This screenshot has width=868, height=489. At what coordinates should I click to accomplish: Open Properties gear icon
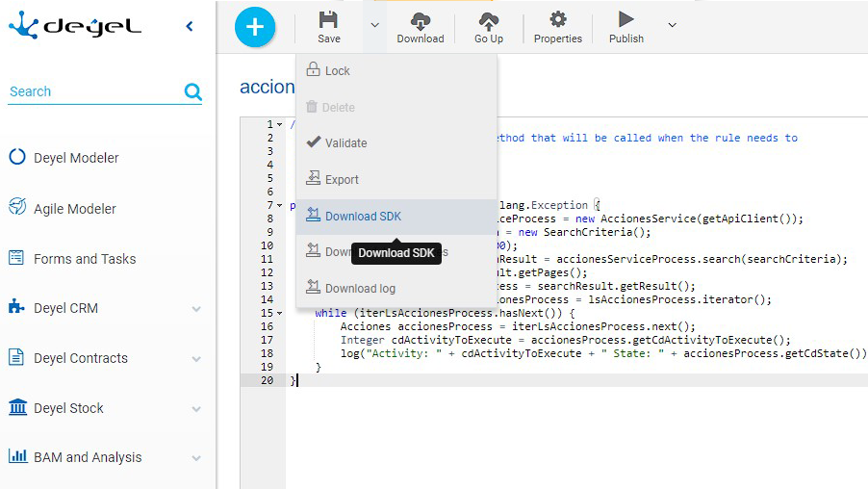(557, 19)
